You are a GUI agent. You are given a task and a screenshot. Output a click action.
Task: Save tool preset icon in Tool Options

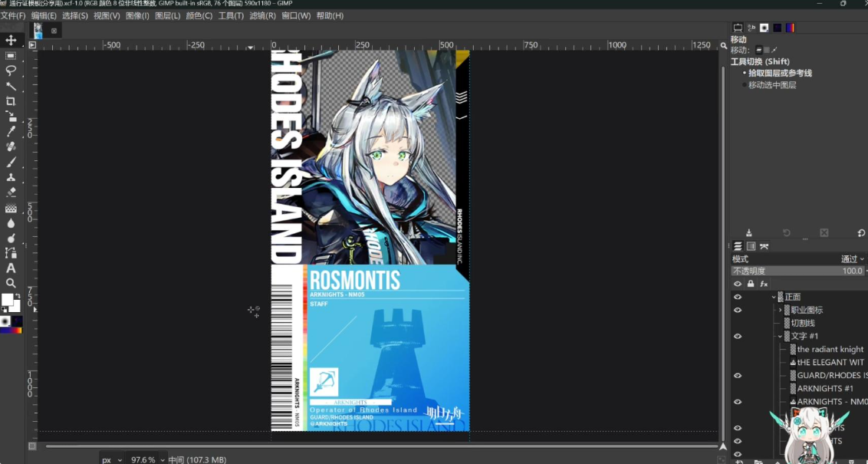click(749, 233)
